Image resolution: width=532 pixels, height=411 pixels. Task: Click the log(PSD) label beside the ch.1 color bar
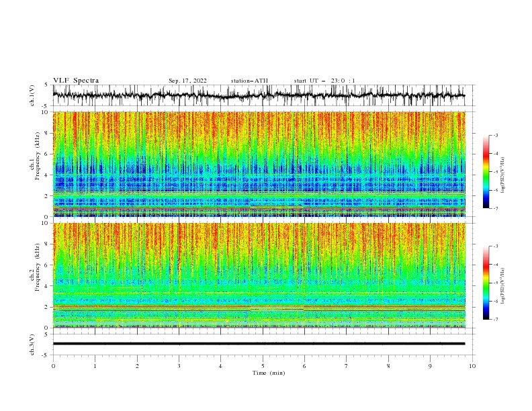click(x=503, y=175)
